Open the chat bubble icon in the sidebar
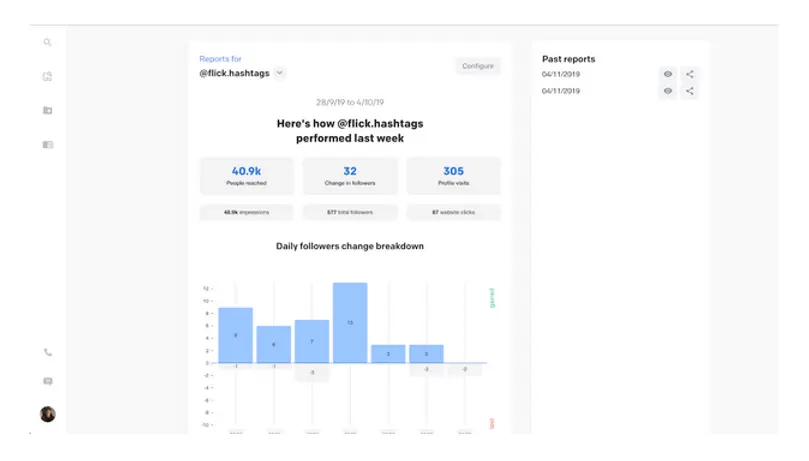 (x=47, y=381)
